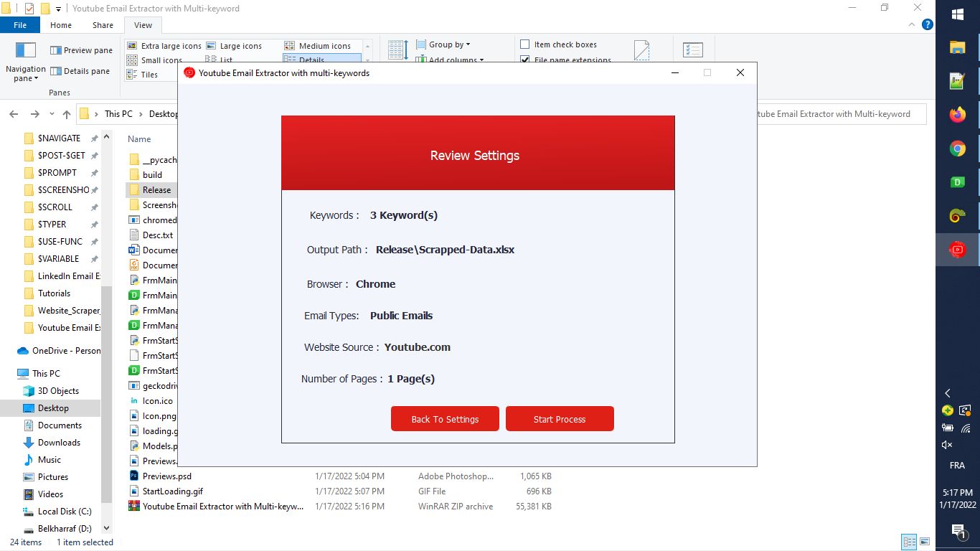Go up one folder level
The height and width of the screenshot is (551, 980).
click(x=67, y=114)
